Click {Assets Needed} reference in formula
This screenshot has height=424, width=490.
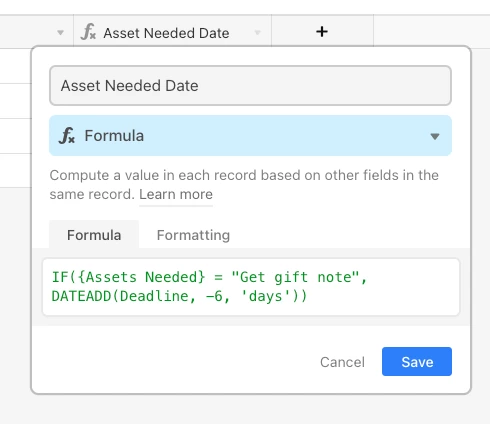pos(141,277)
